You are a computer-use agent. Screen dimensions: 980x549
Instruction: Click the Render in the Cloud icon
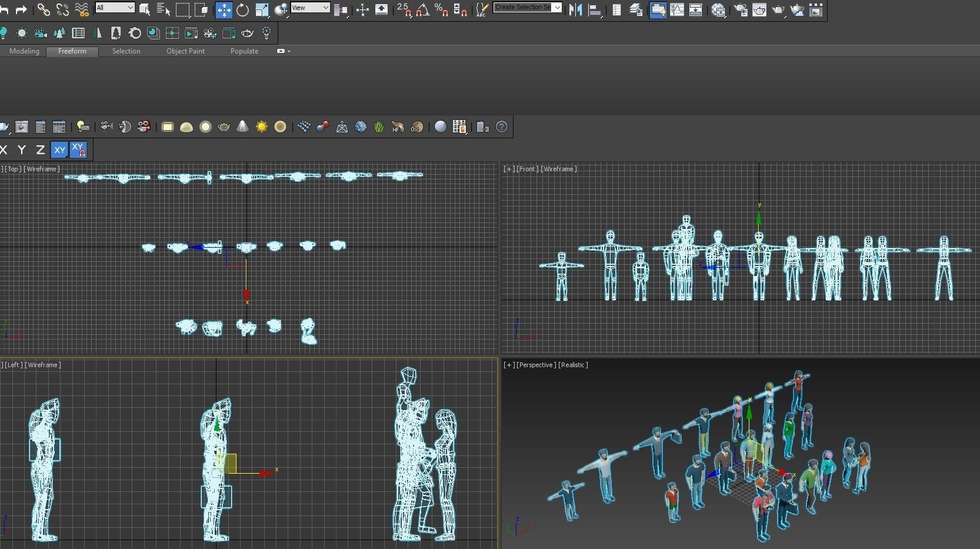point(797,9)
